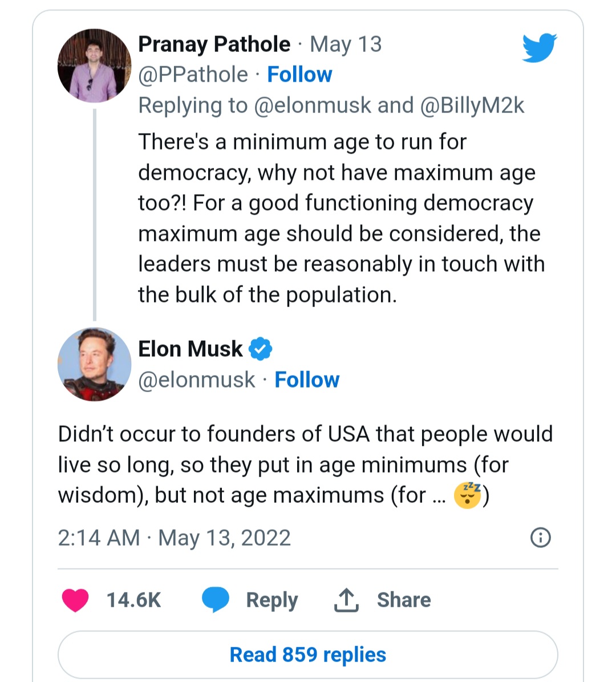This screenshot has height=682, width=616.
Task: Click the Reply text label
Action: click(x=271, y=600)
